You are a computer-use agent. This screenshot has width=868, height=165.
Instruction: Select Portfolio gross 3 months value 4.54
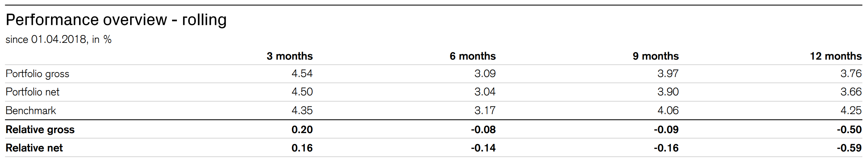pyautogui.click(x=302, y=73)
